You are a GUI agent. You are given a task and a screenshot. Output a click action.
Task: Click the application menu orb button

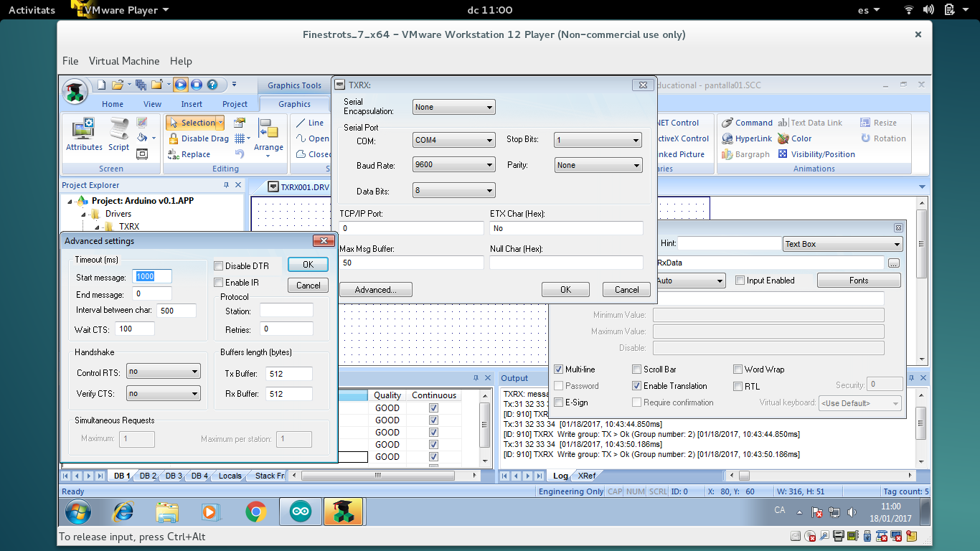coord(75,92)
